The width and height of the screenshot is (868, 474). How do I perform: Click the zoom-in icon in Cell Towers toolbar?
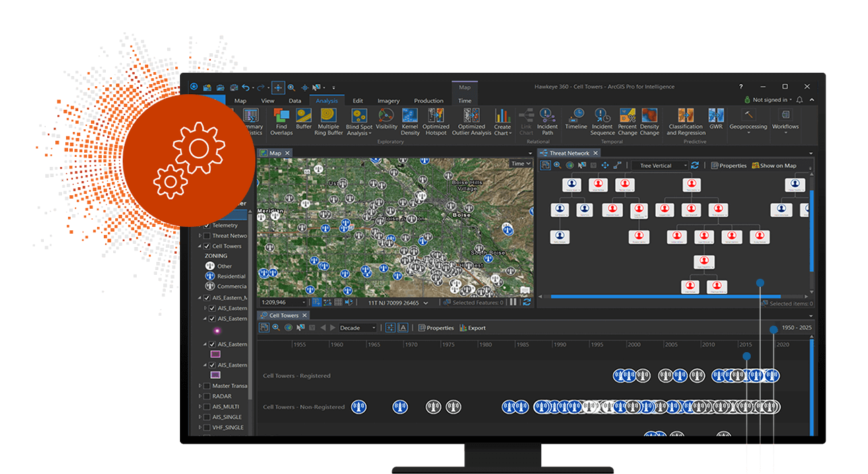point(276,328)
